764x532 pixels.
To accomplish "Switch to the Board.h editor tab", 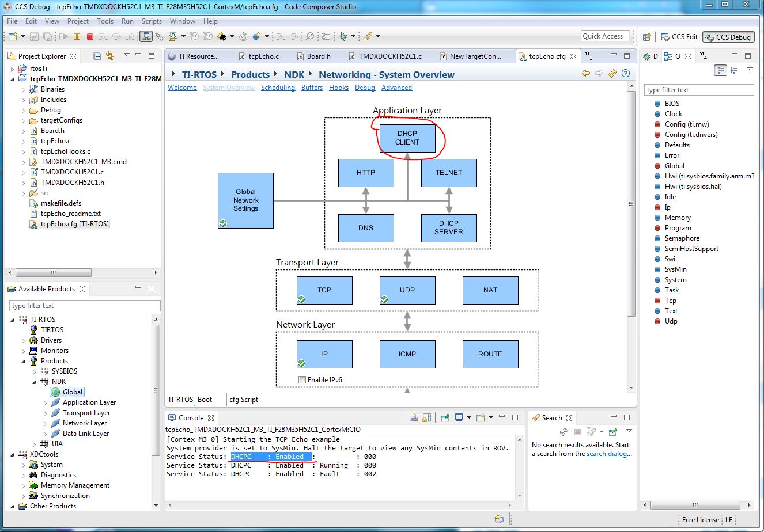I will click(313, 56).
